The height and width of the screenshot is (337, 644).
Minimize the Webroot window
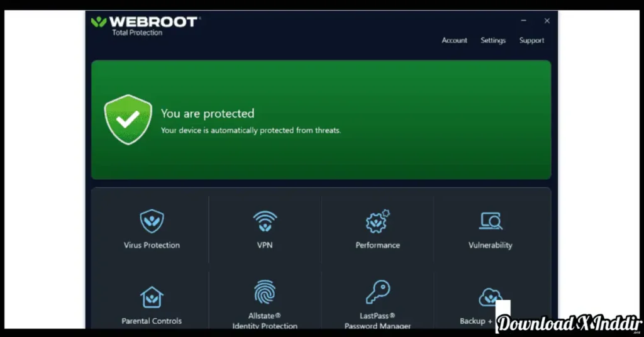coord(523,21)
